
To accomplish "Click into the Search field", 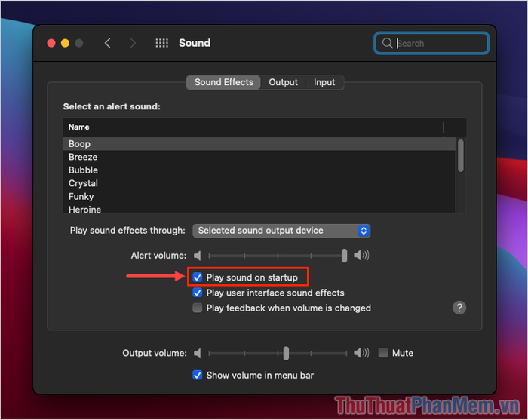I will click(x=431, y=43).
